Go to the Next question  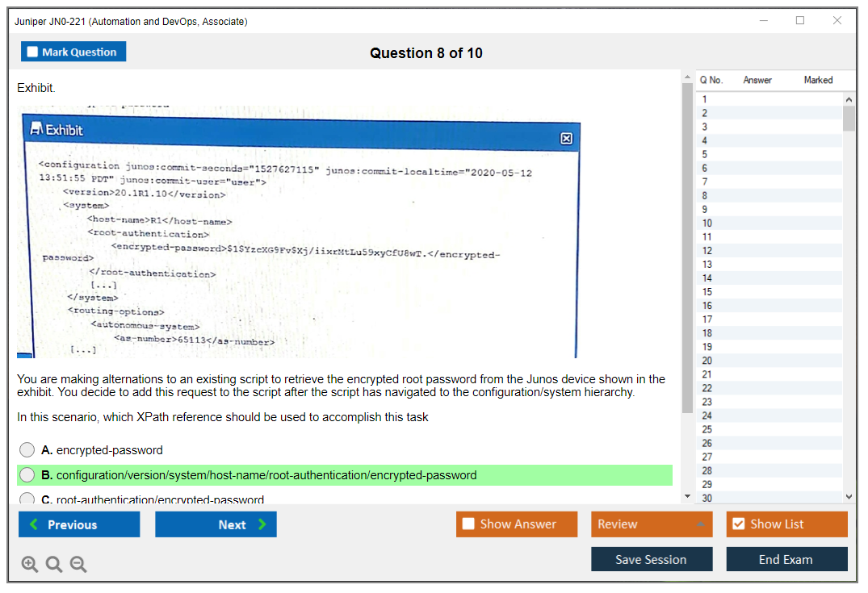click(x=216, y=524)
